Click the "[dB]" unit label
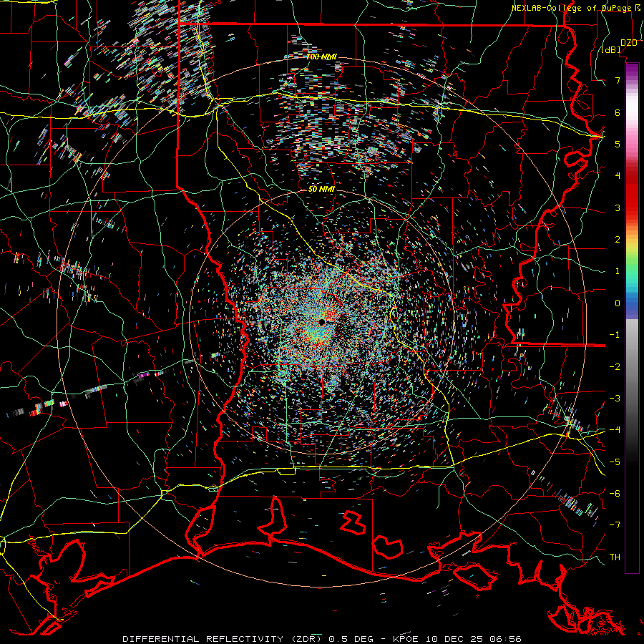Viewport: 644px width, 644px height. click(x=611, y=50)
